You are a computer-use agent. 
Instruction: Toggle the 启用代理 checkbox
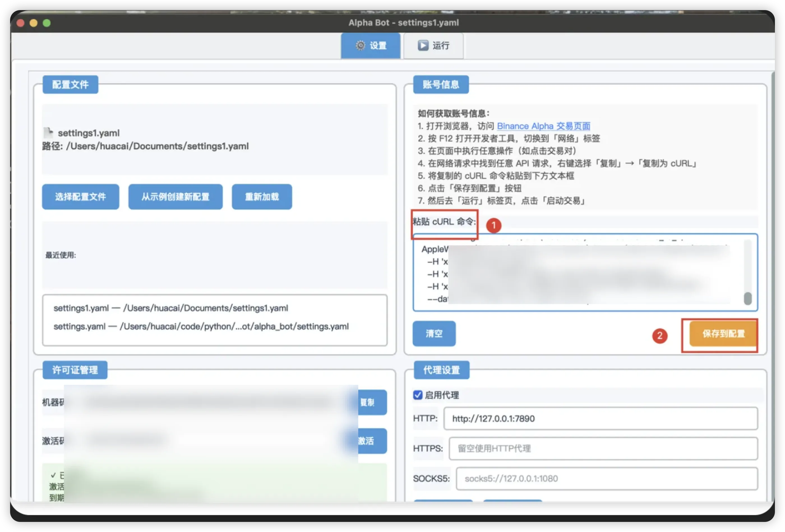point(417,395)
